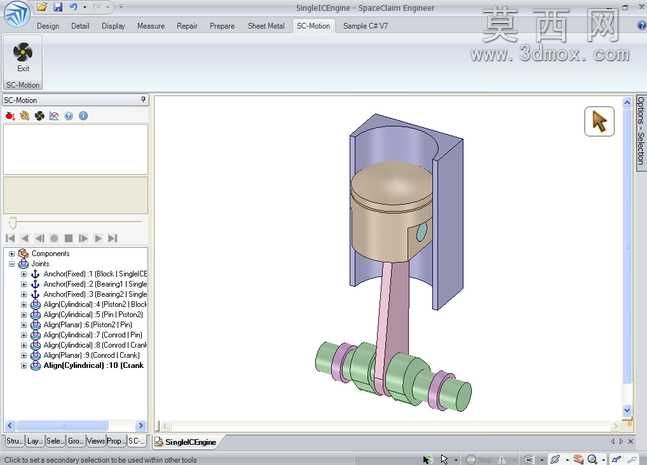Viewport: 647px width, 465px height.
Task: Open the Design ribbon tab
Action: [48, 26]
